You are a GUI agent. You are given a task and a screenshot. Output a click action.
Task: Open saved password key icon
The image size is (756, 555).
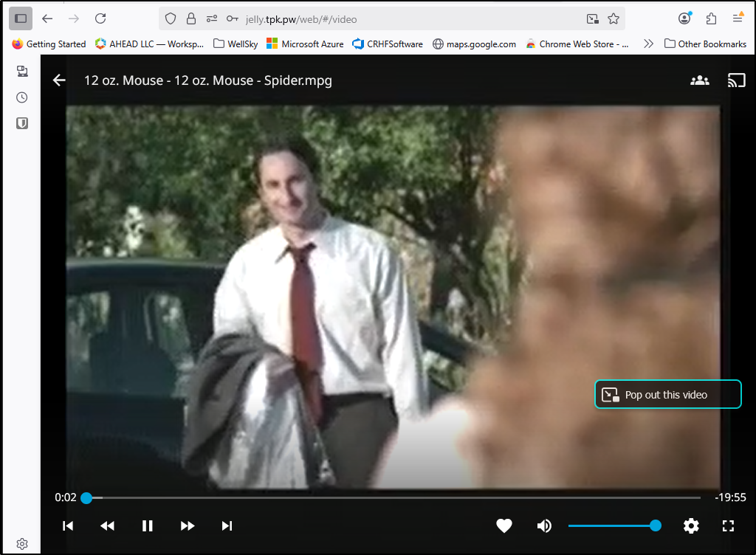click(233, 18)
